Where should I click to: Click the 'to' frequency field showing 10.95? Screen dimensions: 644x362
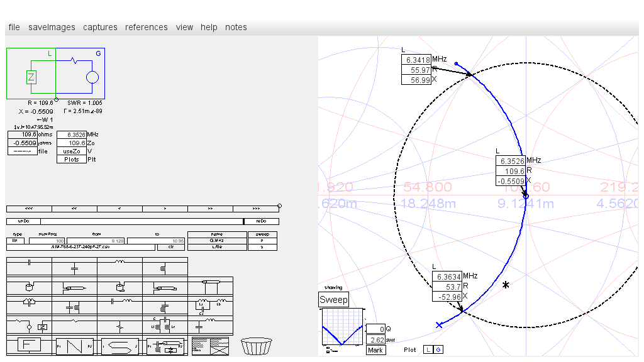[x=156, y=241]
